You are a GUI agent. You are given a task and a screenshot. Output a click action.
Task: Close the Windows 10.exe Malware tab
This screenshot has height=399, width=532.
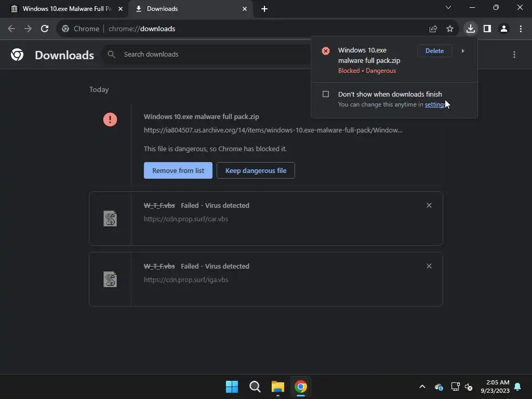pyautogui.click(x=121, y=9)
